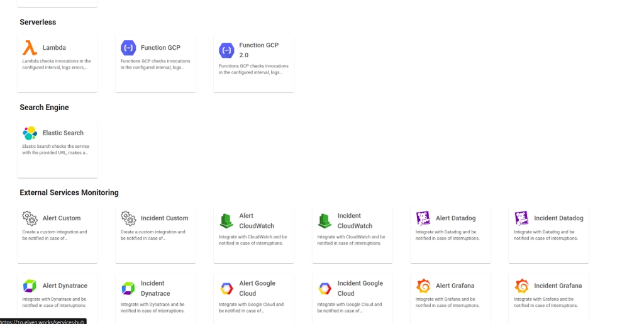Click the Function GCP 2.0 description
The height and width of the screenshot is (324, 644).
pos(253,69)
